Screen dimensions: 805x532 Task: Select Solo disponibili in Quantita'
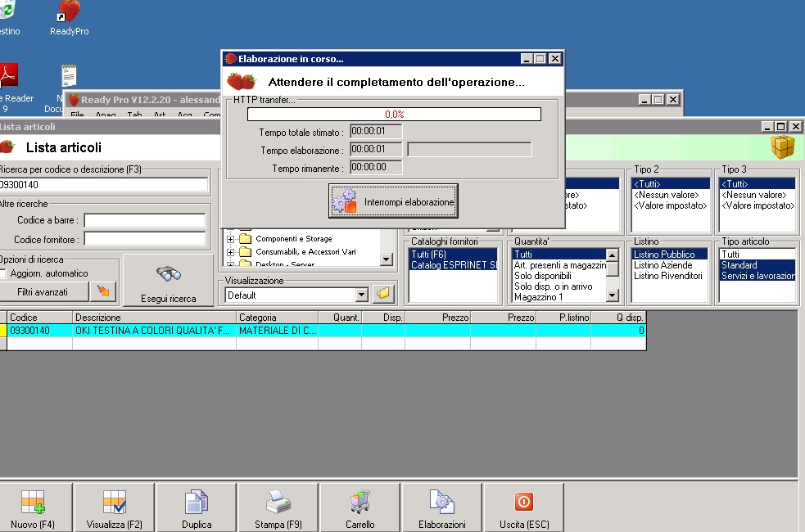click(559, 276)
